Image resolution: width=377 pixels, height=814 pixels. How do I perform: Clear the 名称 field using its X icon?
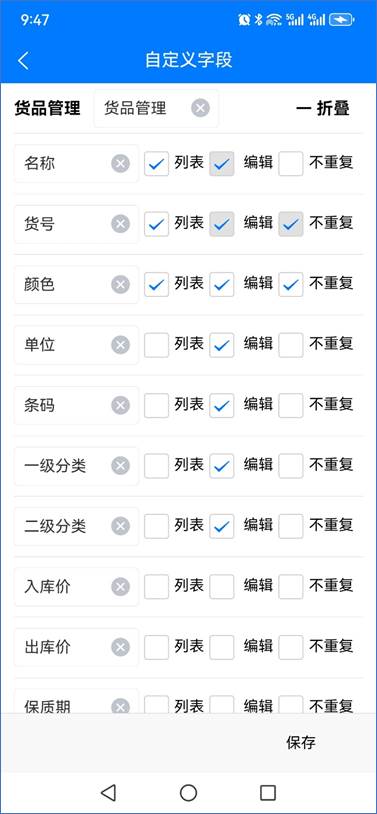click(120, 164)
